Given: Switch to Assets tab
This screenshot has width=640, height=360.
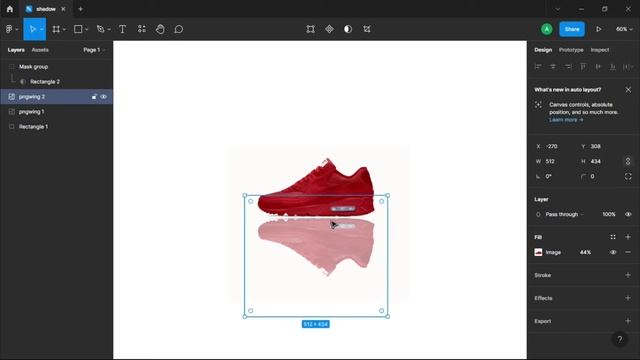Looking at the screenshot, I should 40,50.
